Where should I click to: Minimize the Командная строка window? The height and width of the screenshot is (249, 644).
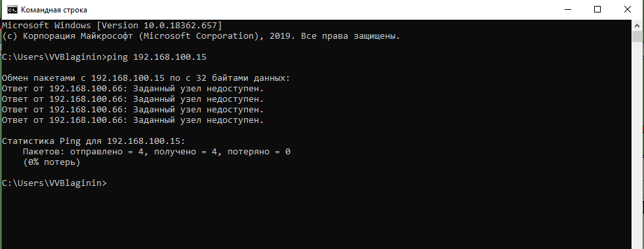coord(568,9)
